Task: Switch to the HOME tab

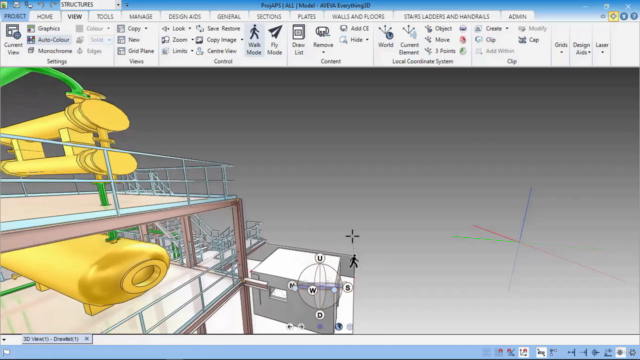Action: click(44, 16)
